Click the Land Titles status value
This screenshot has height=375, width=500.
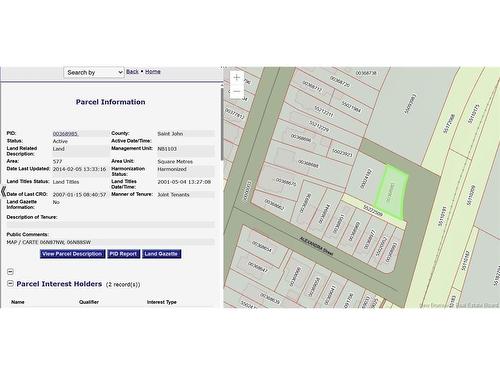66,182
